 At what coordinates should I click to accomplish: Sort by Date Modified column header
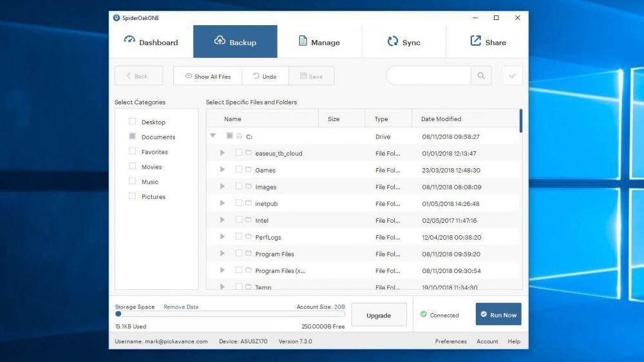466,119
